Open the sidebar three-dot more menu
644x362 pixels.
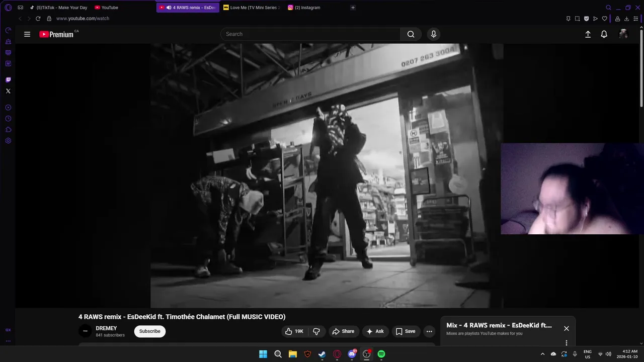pyautogui.click(x=8, y=341)
